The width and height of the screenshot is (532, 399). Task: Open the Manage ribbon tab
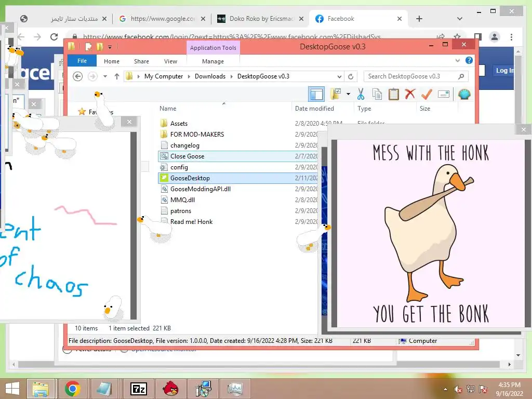tap(213, 61)
